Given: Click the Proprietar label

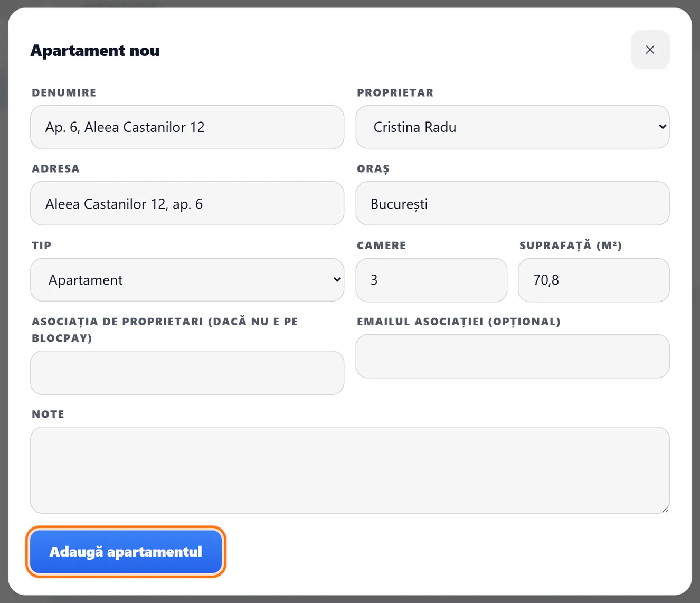Looking at the screenshot, I should pos(395,93).
